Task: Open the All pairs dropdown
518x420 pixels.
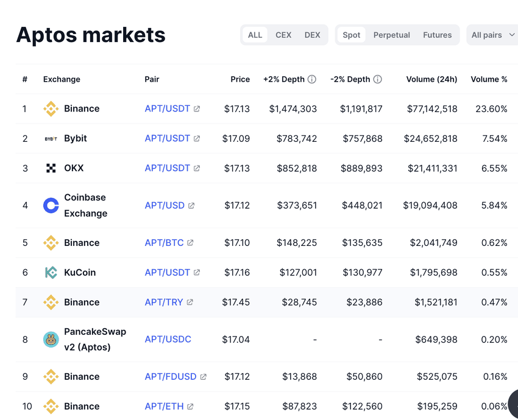Action: (492, 35)
